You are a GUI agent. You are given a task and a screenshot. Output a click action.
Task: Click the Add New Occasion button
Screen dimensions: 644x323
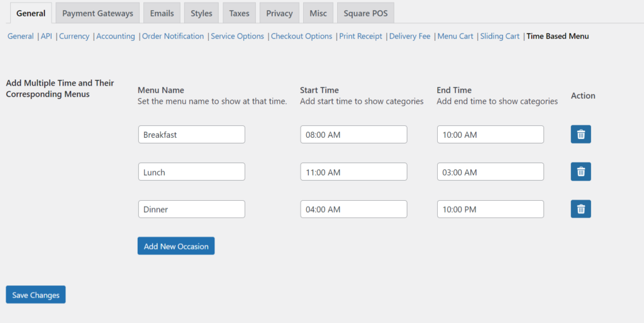tap(176, 246)
